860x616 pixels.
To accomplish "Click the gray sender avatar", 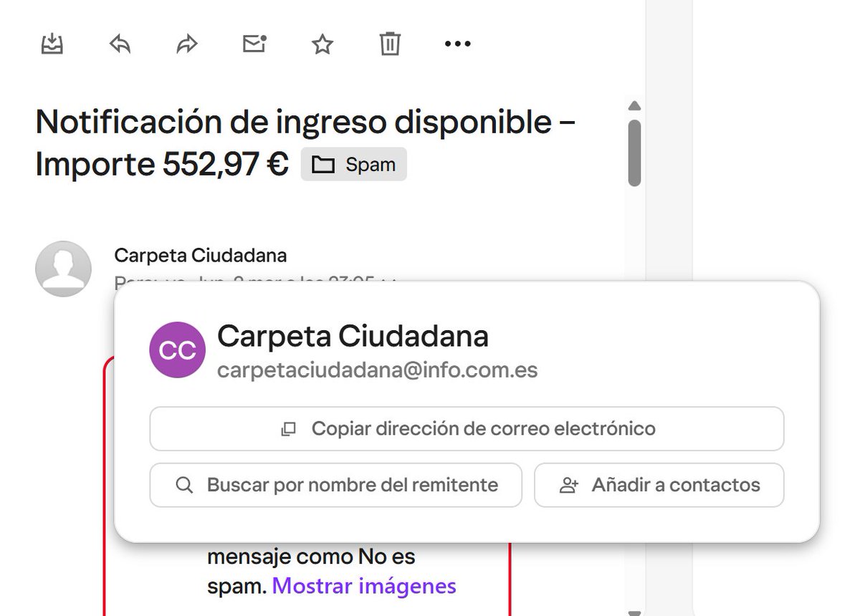I will (63, 269).
